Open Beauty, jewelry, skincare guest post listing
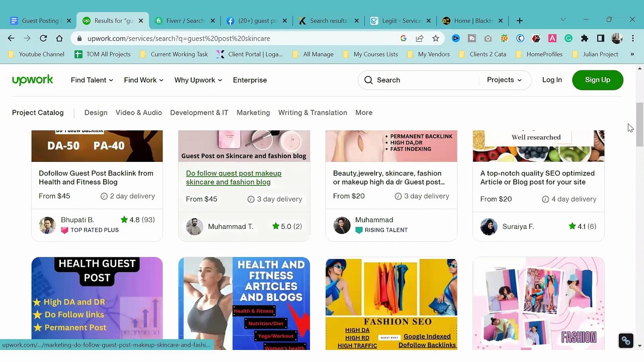 [388, 177]
